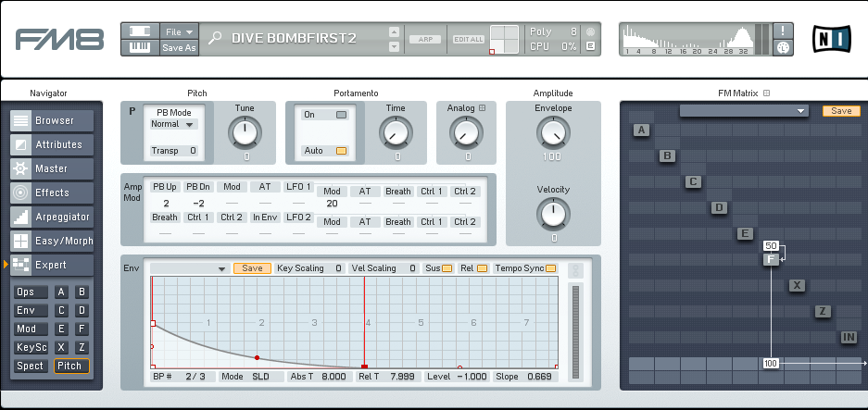
Task: Select the IN block in FM Matrix
Action: coord(849,337)
